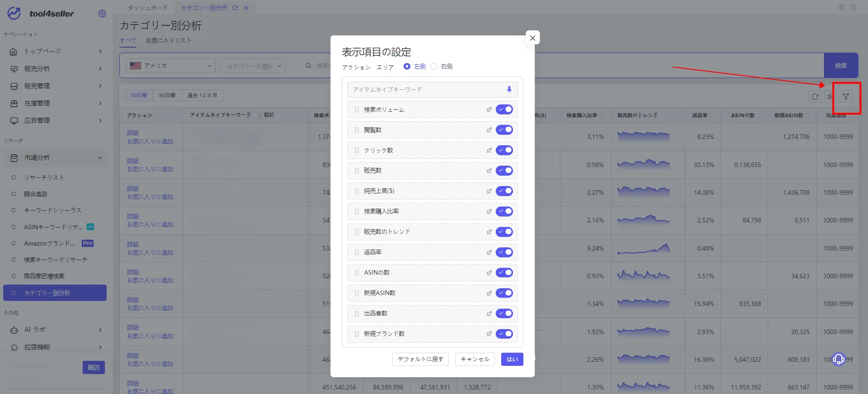Hide the 販売数のトレンド column
This screenshot has width=868, height=394.
(x=504, y=232)
